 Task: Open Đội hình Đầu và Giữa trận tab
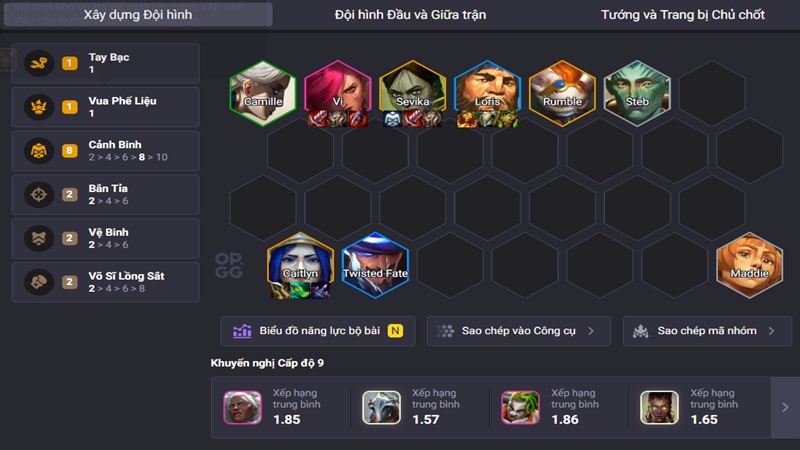[410, 14]
